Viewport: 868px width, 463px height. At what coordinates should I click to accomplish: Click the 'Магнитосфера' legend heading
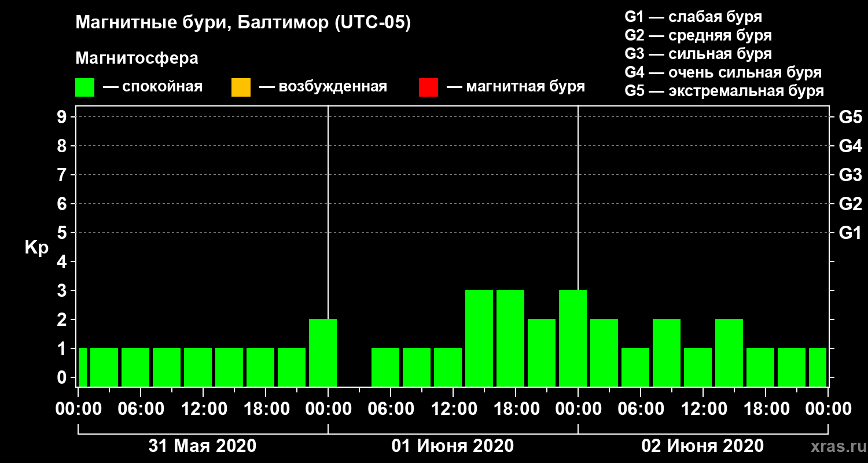coord(137,58)
